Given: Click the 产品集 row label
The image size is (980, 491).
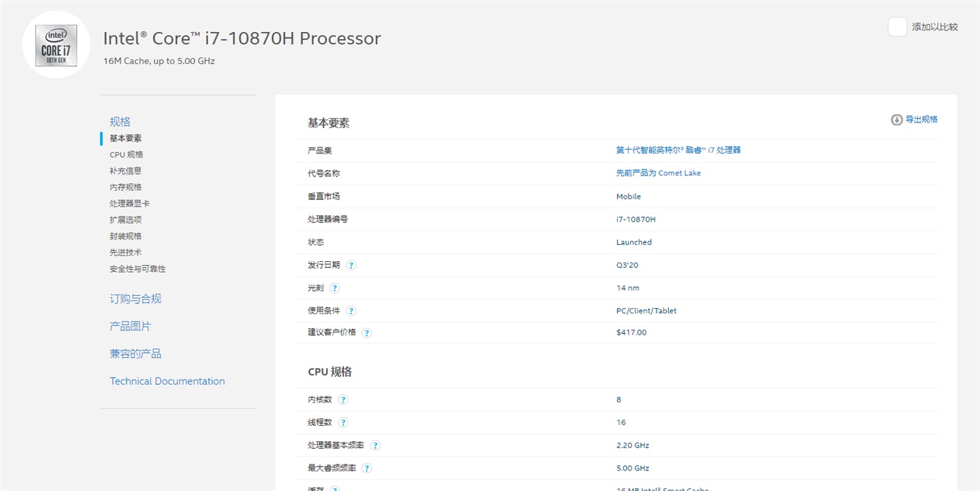Looking at the screenshot, I should [320, 150].
